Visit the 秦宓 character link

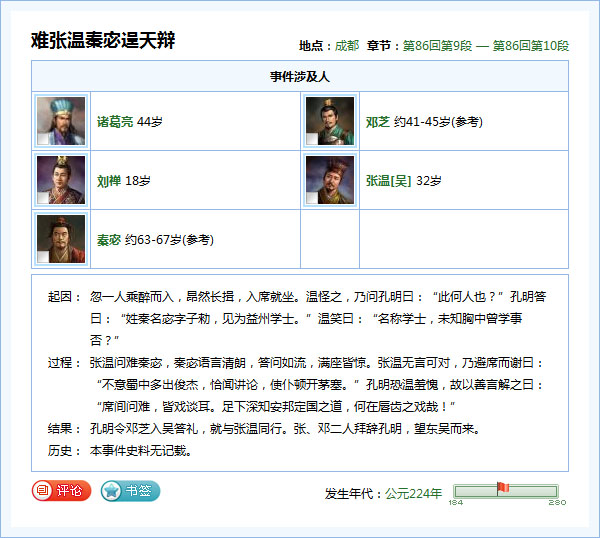pyautogui.click(x=109, y=240)
